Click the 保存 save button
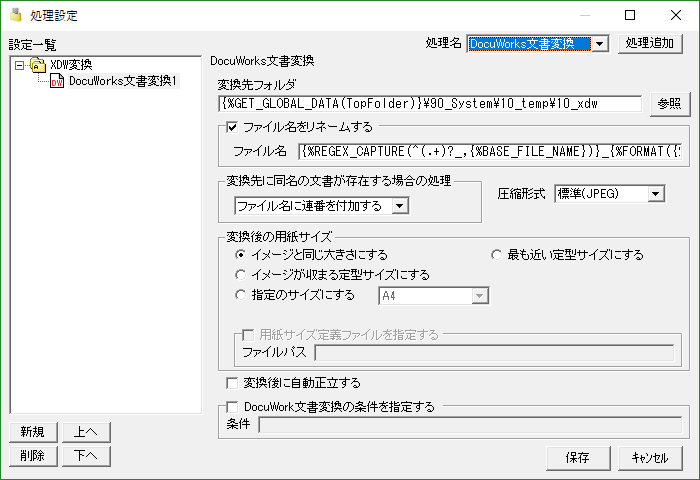 coord(578,458)
